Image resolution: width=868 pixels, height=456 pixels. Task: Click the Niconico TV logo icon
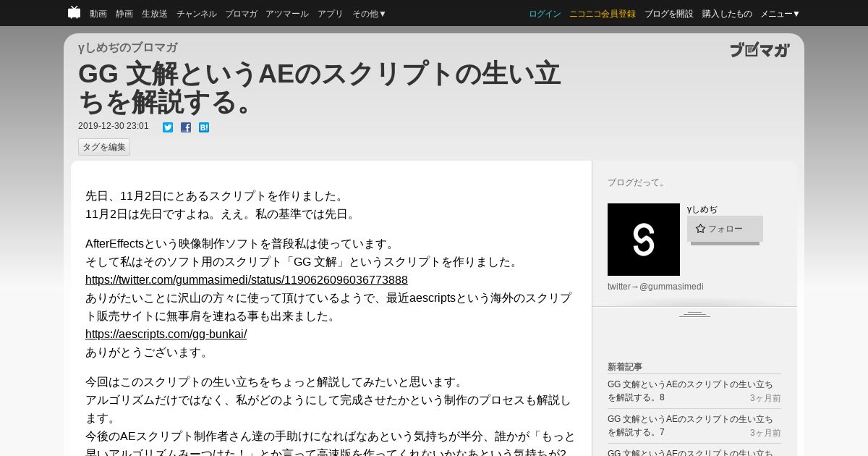pos(74,12)
